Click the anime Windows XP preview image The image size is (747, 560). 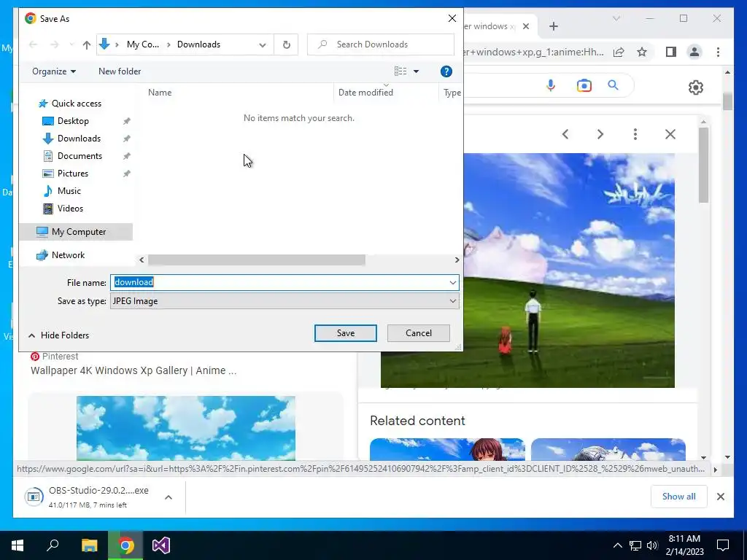[x=569, y=271]
